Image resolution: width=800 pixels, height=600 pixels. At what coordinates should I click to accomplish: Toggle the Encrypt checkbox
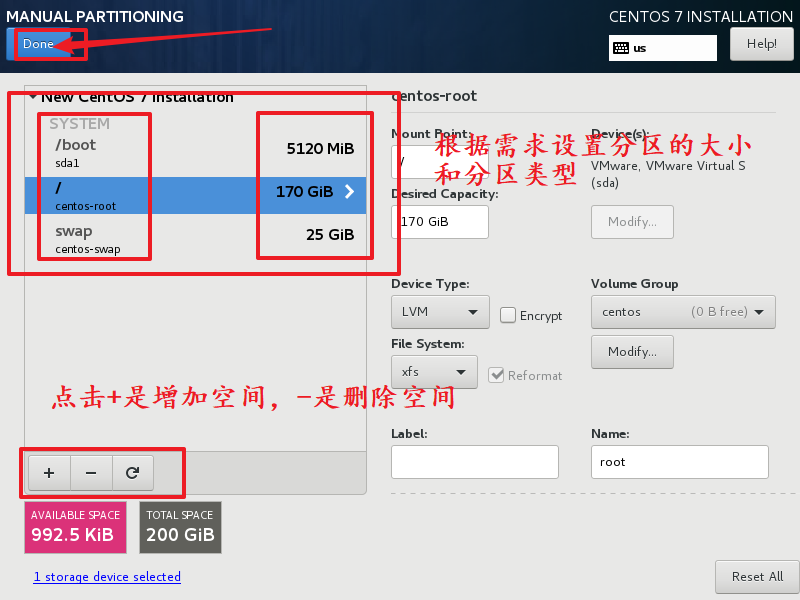(x=508, y=315)
